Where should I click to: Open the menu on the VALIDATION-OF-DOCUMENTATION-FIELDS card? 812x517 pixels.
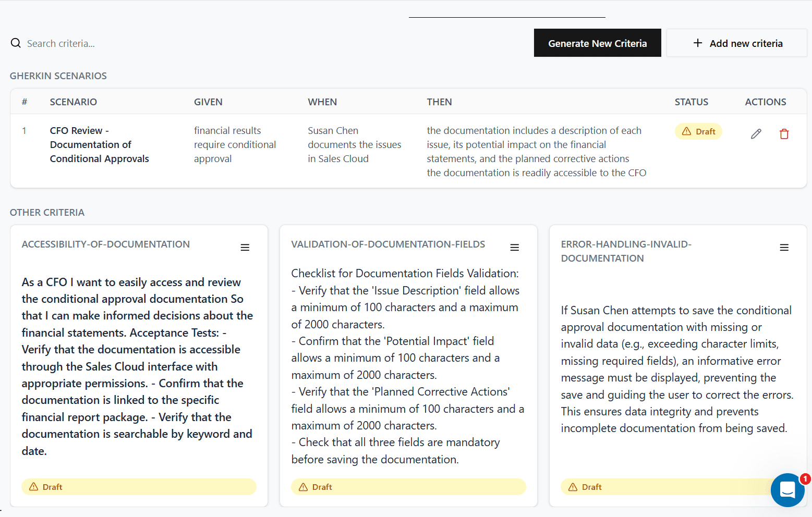tap(515, 247)
